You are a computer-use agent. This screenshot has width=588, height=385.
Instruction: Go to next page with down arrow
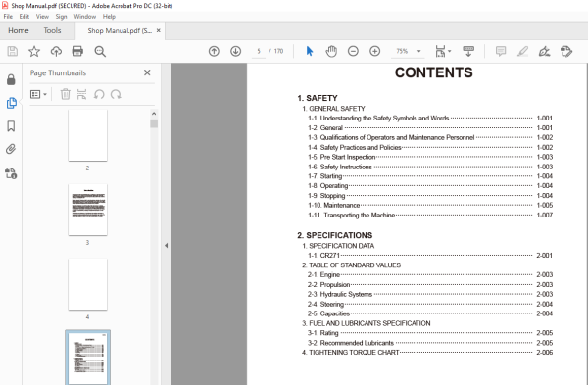[235, 51]
